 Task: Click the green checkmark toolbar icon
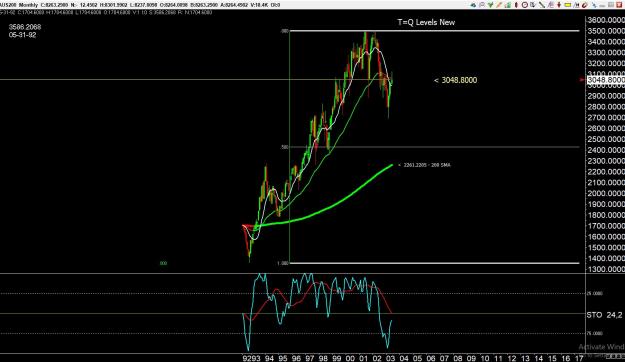click(490, 5)
